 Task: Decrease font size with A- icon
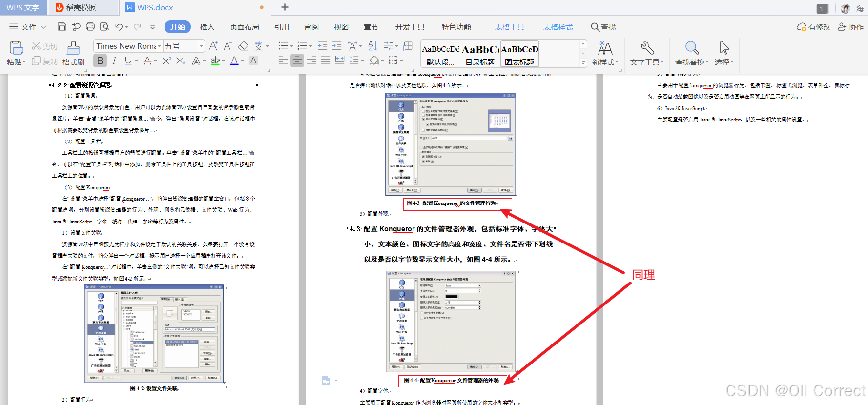coord(228,46)
